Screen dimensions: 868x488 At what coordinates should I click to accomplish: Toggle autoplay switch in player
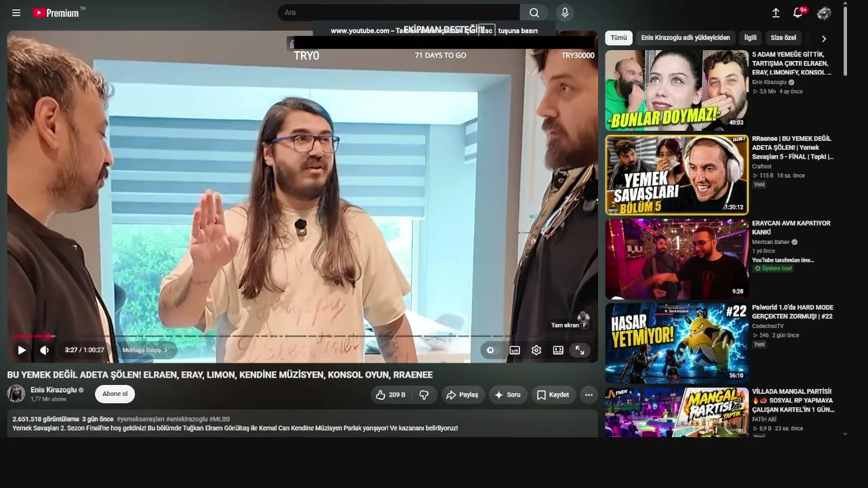click(x=490, y=350)
